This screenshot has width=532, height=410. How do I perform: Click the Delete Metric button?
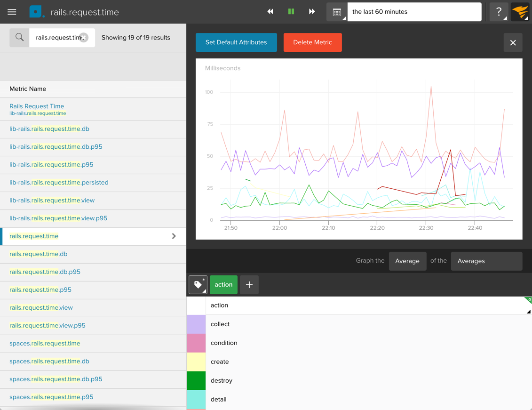tap(312, 42)
